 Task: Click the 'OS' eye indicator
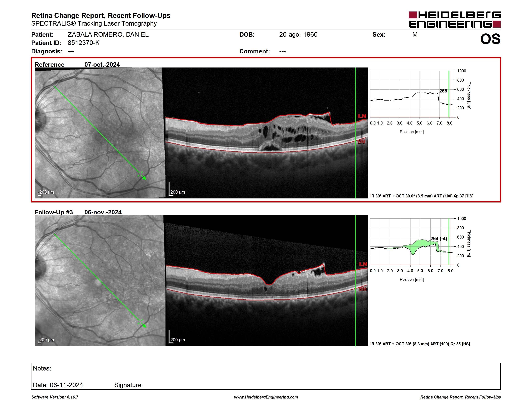pos(490,39)
